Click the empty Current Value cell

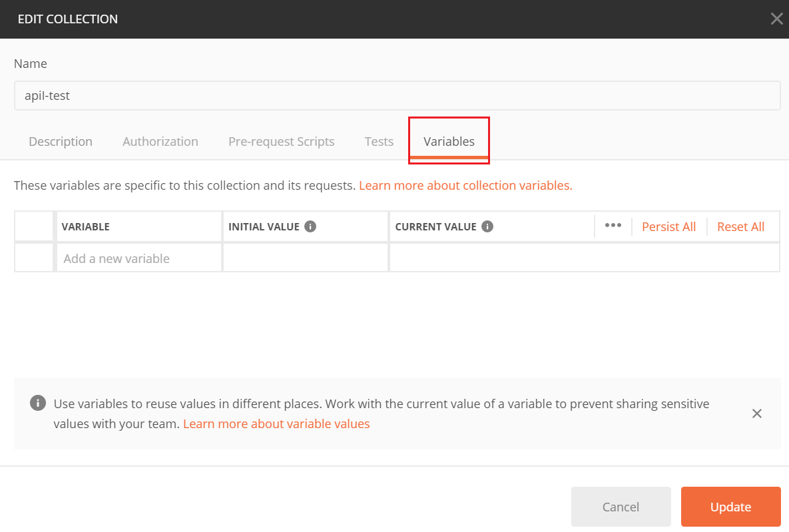click(x=585, y=258)
